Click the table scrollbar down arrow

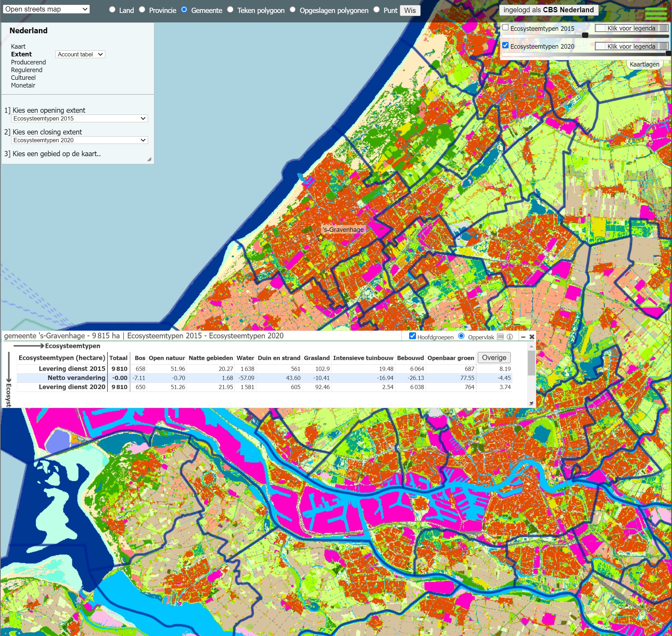531,403
